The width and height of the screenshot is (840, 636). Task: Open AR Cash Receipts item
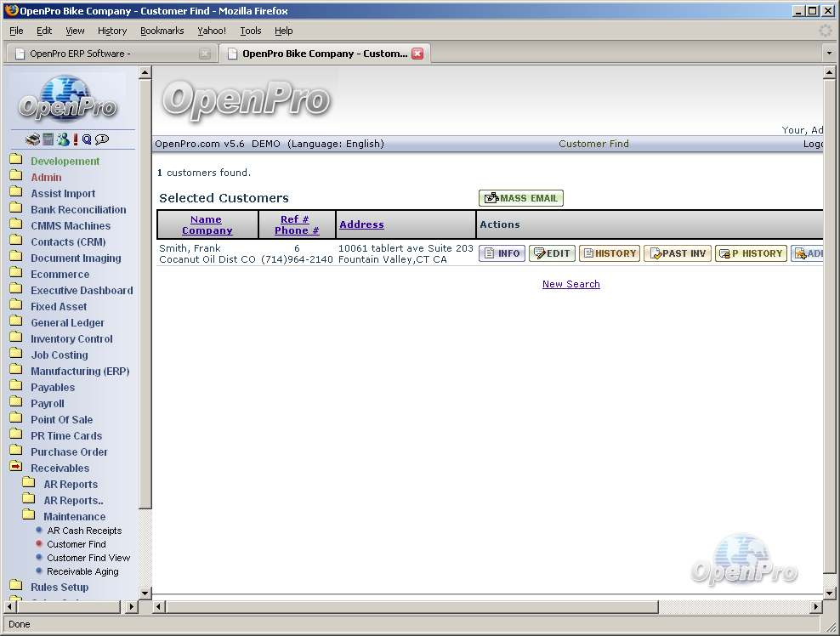(84, 531)
